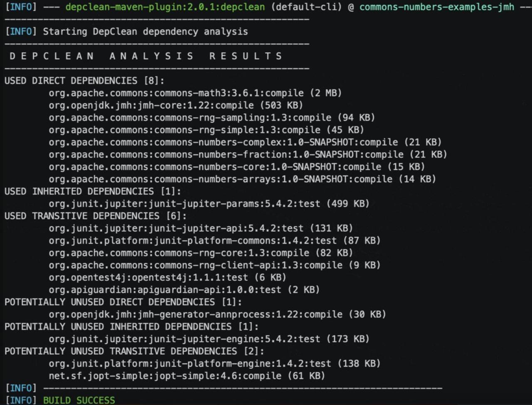
Task: Click the commons-rng-client-api:1.3 line
Action: pos(214,265)
